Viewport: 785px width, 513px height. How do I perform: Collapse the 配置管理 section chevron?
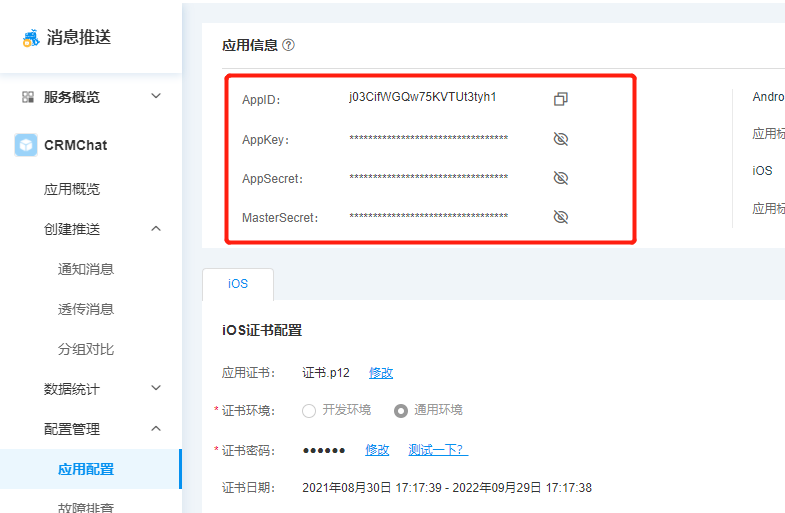tap(156, 429)
